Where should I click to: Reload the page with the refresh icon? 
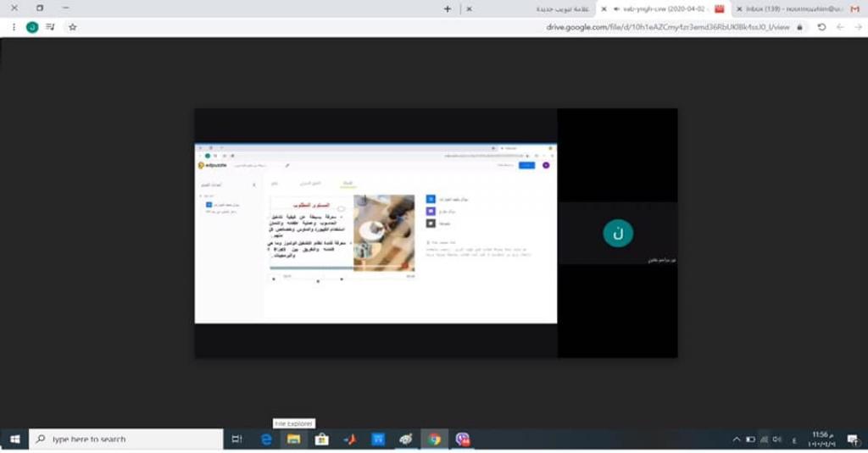[x=821, y=27]
